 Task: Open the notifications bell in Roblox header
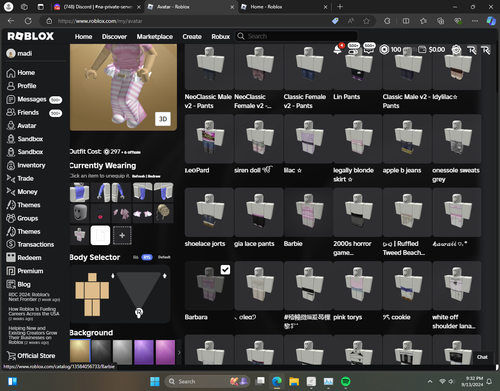[337, 50]
